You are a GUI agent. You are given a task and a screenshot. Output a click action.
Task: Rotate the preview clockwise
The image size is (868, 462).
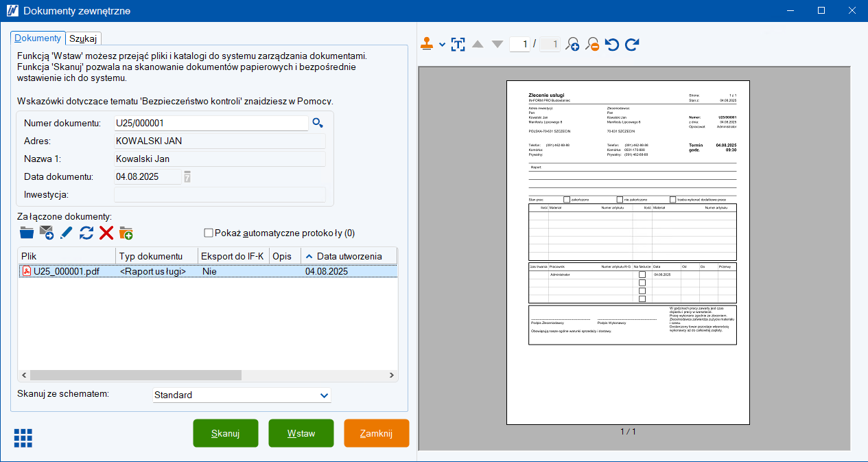point(632,45)
